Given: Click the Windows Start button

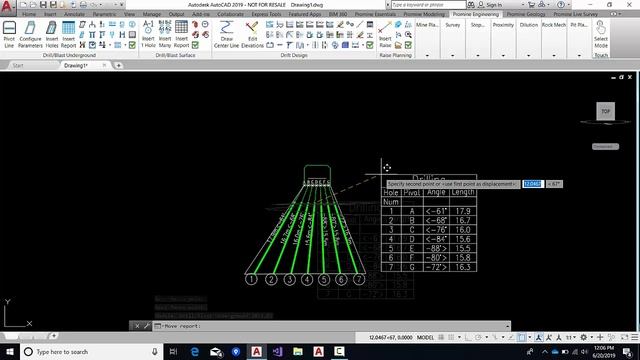Looking at the screenshot, I should tap(9, 351).
